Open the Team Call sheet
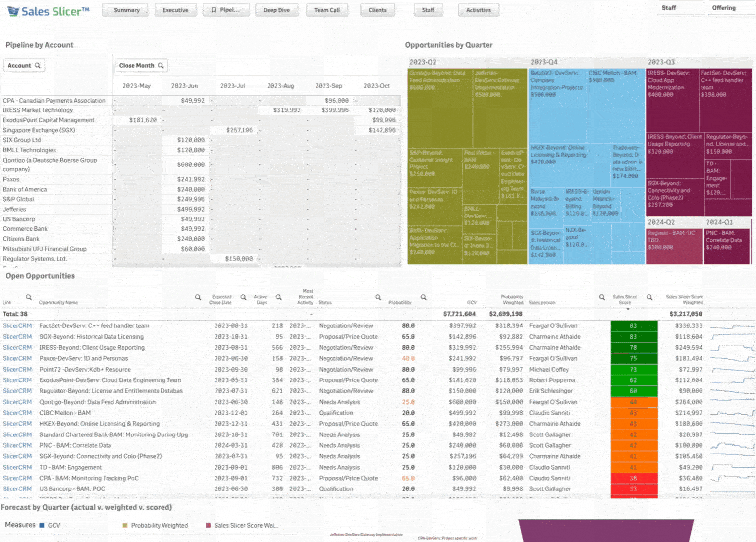 coord(327,10)
